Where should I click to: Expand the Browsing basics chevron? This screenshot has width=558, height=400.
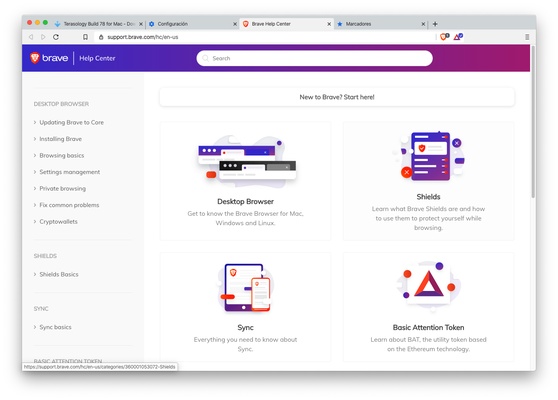[35, 156]
